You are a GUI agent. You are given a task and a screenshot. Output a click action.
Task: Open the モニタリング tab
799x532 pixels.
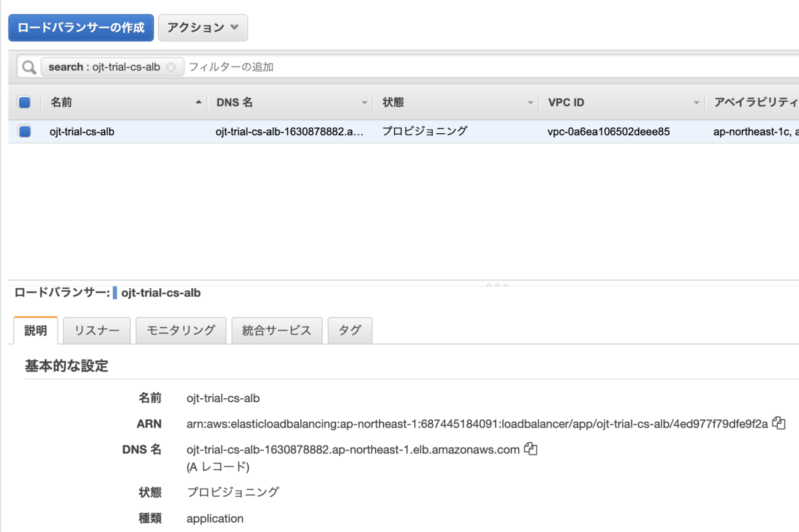(x=180, y=330)
